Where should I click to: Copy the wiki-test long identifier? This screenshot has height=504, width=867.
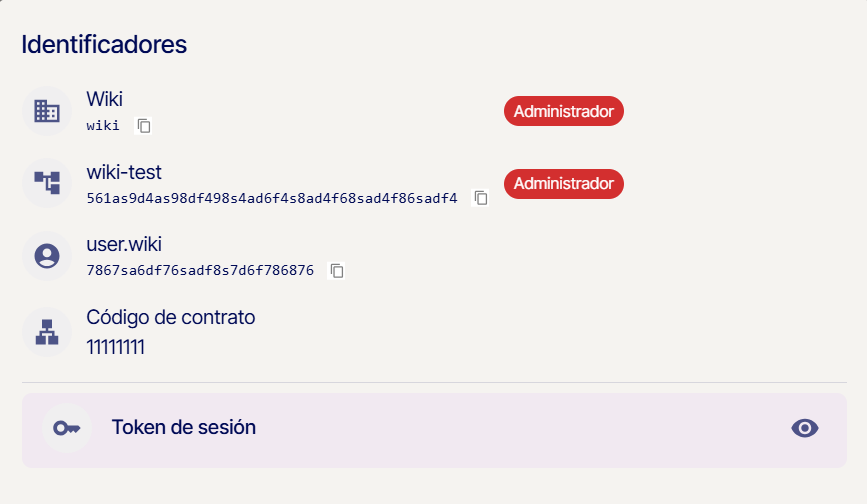tap(481, 198)
